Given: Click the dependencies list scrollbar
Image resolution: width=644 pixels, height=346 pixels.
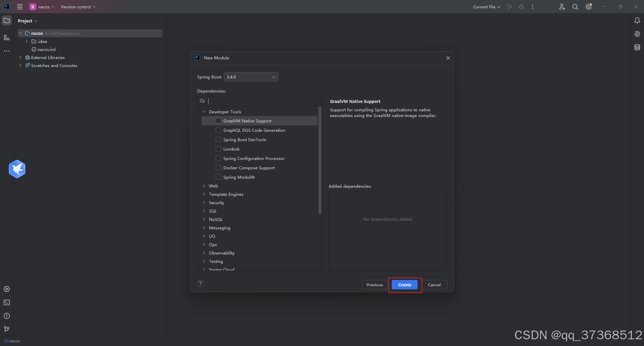Looking at the screenshot, I should pos(320,160).
